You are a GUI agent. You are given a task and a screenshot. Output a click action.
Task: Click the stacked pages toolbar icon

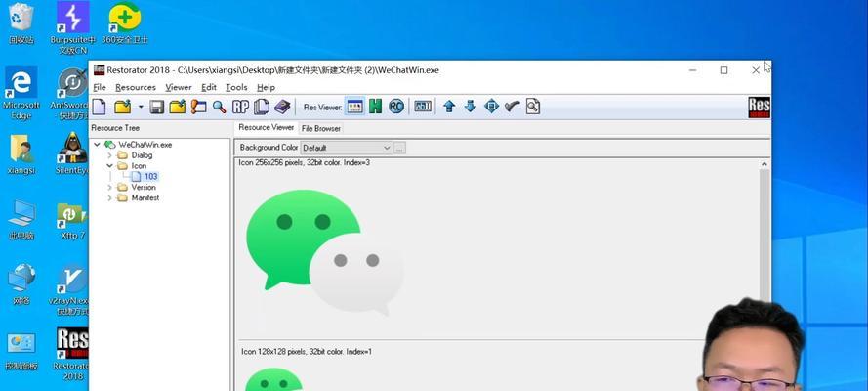point(262,107)
